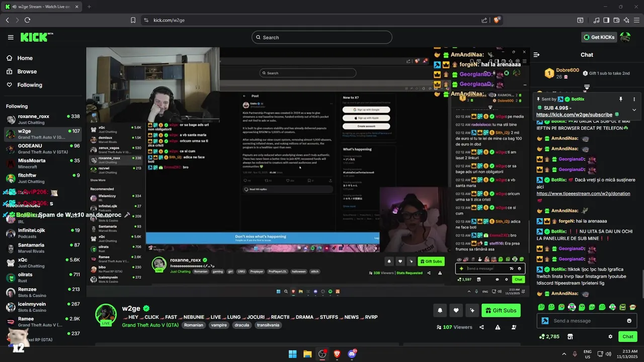Open xQc recommended channel
Screen dimensions: 644x362
[43, 263]
